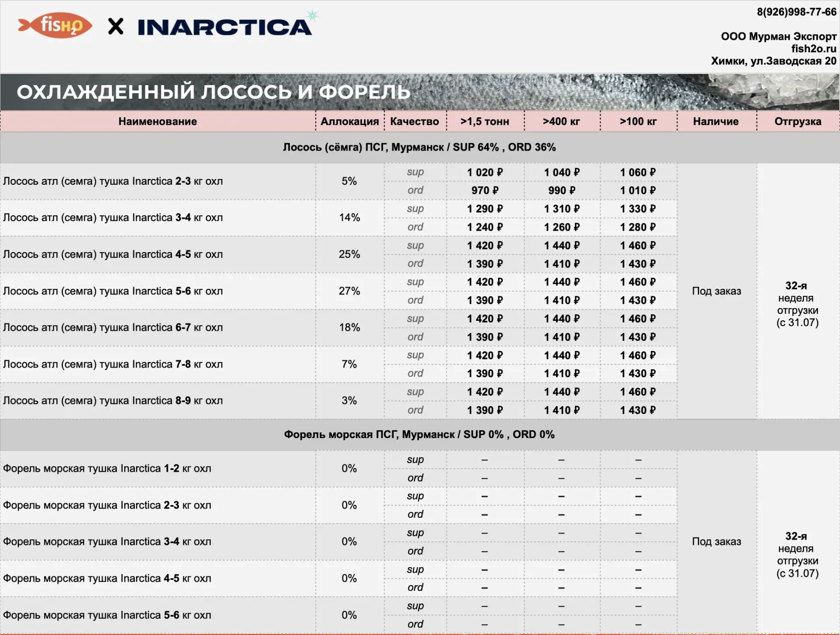Image resolution: width=840 pixels, height=635 pixels.
Task: Click ord quality label for Лосось 3-4 кг
Action: click(415, 227)
